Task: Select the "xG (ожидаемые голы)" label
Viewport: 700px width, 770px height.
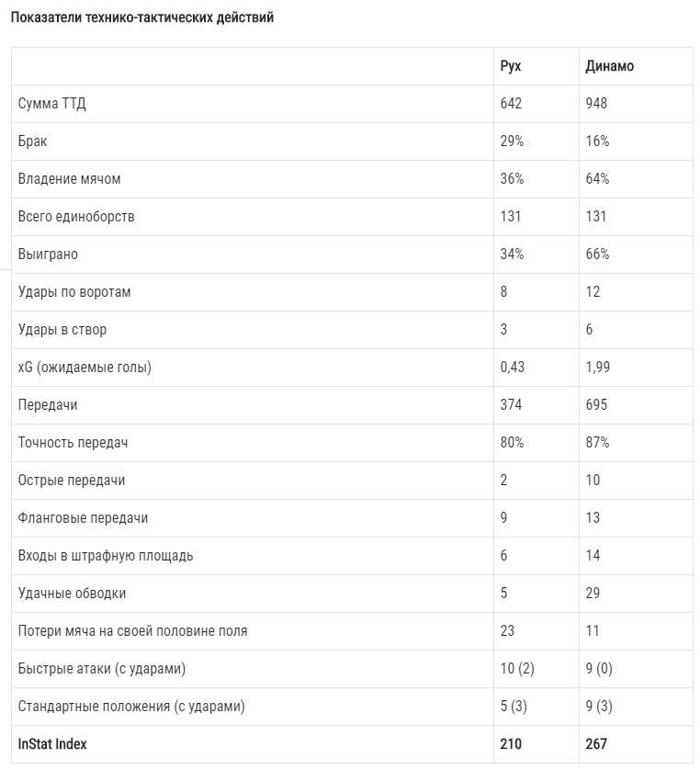Action: click(x=85, y=368)
